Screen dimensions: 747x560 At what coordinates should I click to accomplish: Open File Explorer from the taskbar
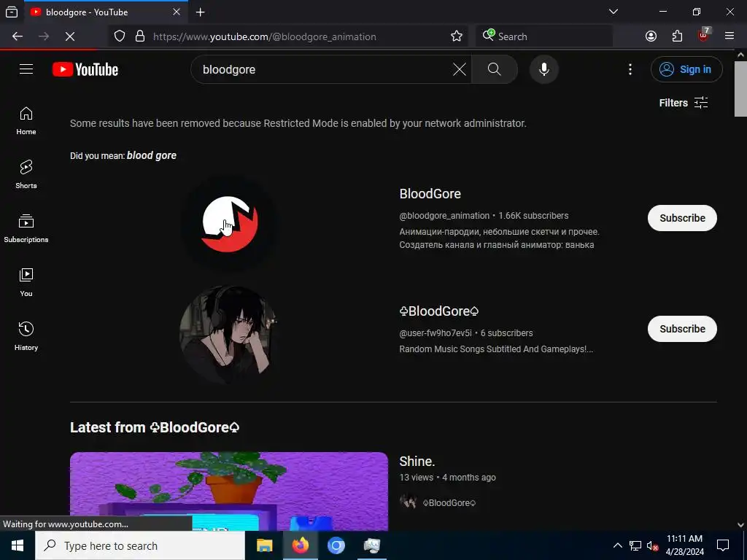[x=264, y=545]
